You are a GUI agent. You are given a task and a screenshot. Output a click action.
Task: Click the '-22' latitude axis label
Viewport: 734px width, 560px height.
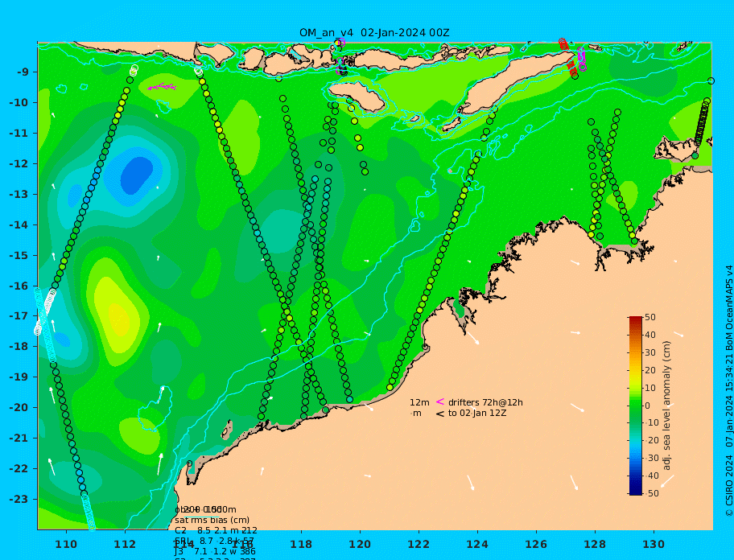click(x=19, y=469)
